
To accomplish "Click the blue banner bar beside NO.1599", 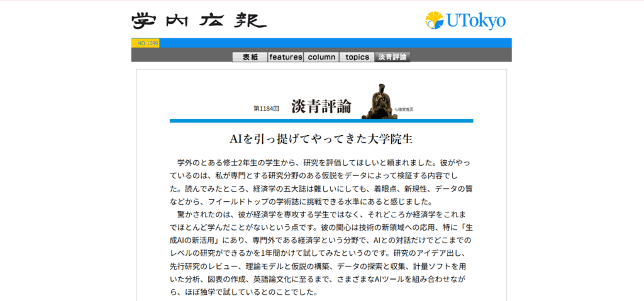I will (x=335, y=43).
